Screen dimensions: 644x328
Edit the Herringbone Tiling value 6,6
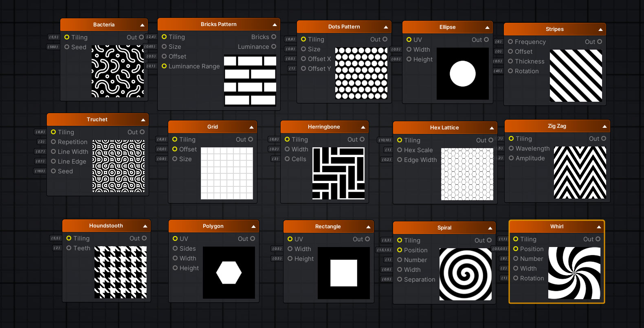[x=274, y=139]
